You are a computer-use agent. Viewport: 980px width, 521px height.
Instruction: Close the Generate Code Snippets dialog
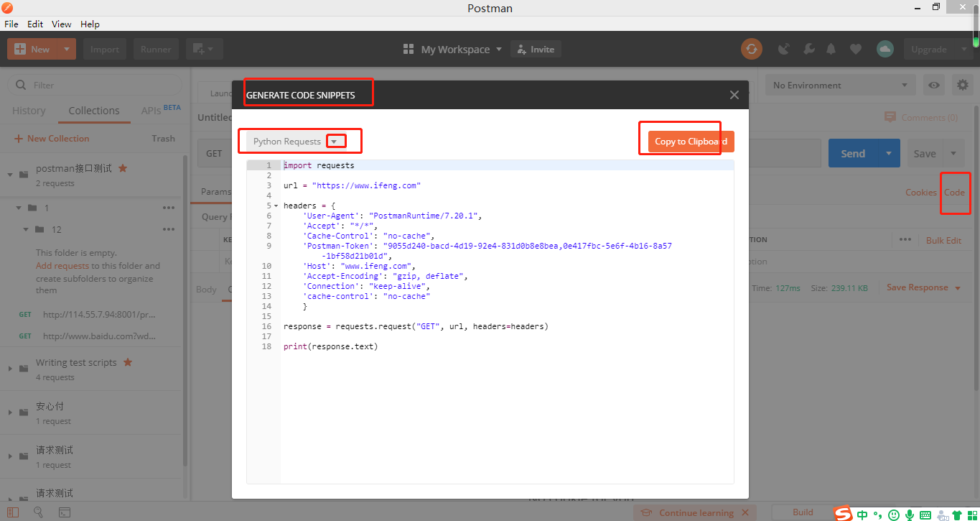(734, 95)
